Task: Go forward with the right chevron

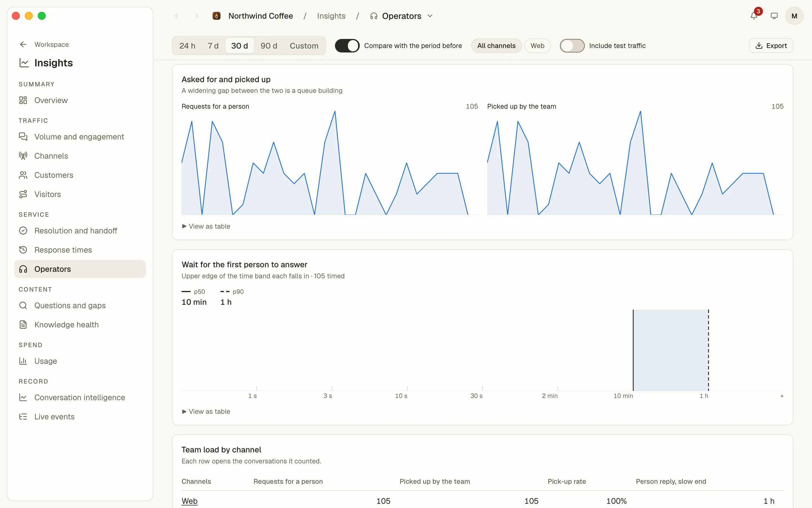Action: (197, 16)
